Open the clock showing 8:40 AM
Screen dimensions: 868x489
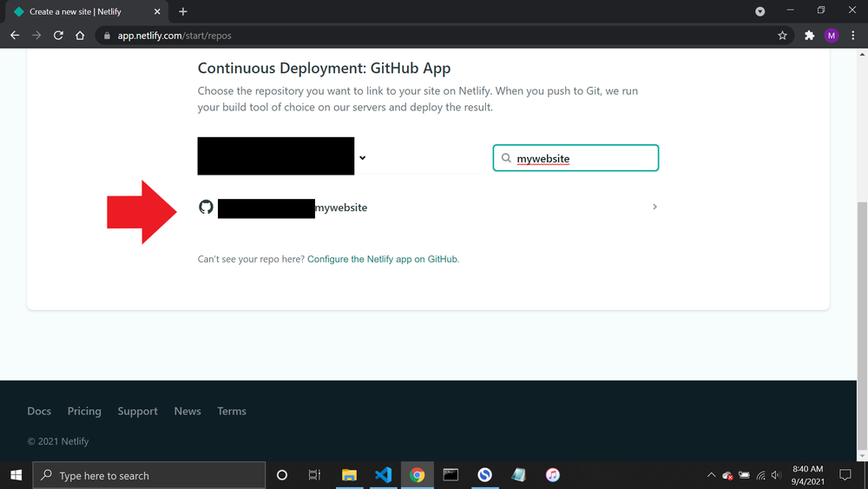807,475
